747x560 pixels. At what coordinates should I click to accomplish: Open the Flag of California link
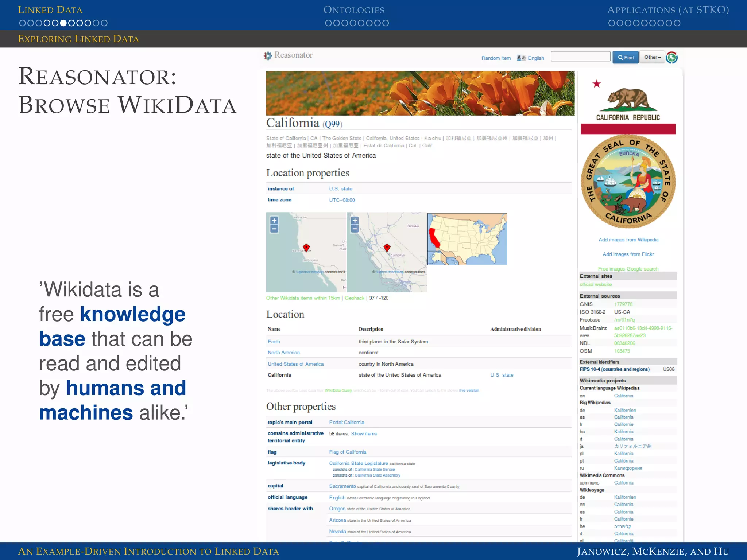click(348, 452)
